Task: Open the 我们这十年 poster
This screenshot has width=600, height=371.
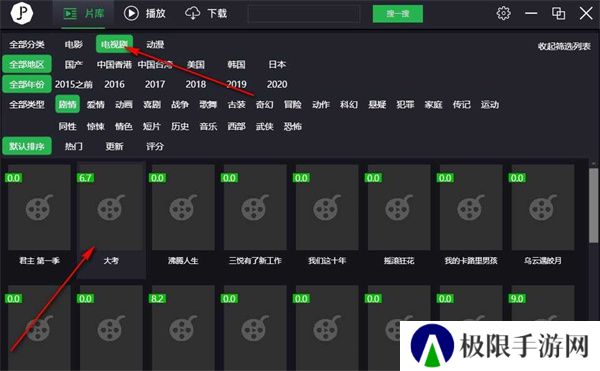Action: [327, 207]
